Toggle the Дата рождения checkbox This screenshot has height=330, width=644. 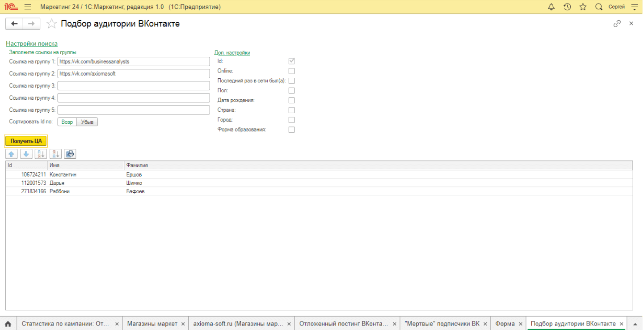[x=291, y=100]
